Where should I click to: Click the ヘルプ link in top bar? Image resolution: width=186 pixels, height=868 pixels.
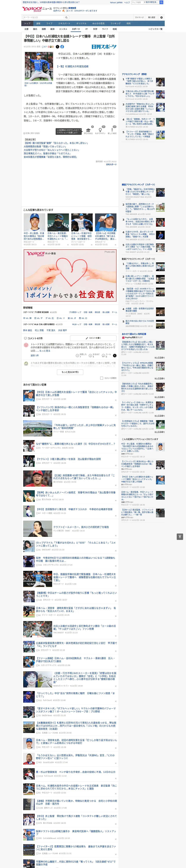[127, 2]
